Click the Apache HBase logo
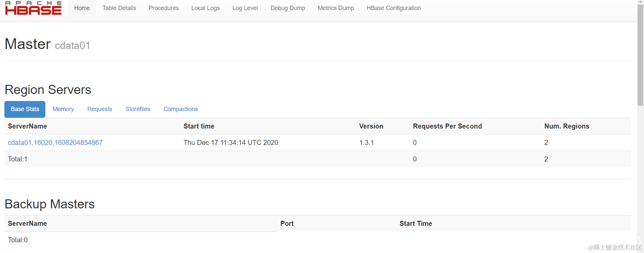644x253 pixels. click(x=33, y=8)
